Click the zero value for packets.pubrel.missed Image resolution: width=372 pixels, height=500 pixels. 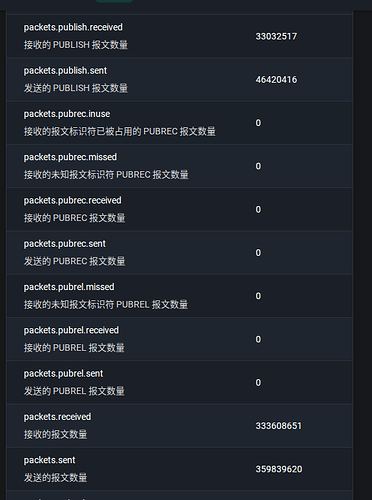[258, 296]
